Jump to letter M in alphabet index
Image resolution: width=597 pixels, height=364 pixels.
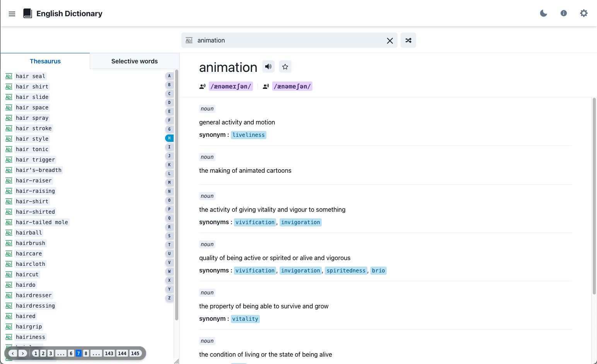point(169,182)
